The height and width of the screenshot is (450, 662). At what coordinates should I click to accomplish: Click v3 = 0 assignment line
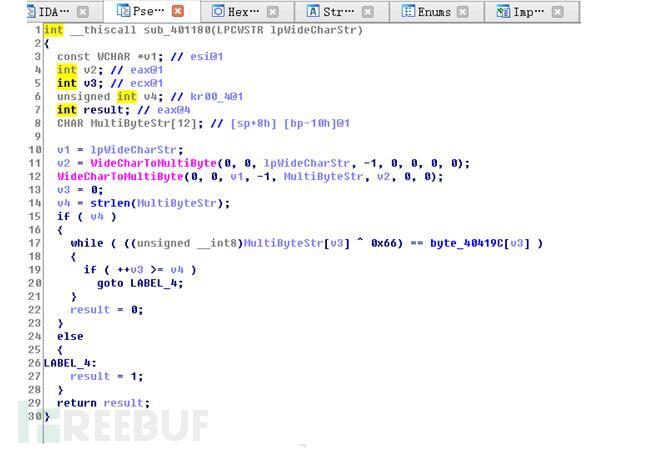80,190
